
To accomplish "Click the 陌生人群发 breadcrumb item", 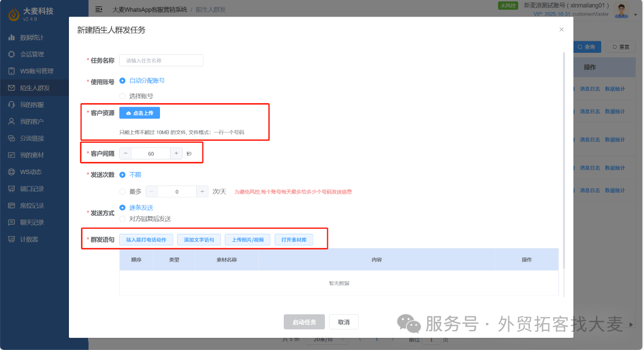I will coord(211,9).
